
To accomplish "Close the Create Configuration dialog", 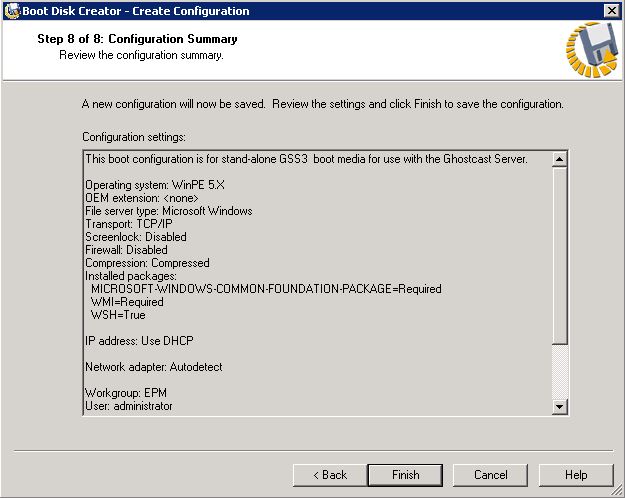I will [x=611, y=10].
